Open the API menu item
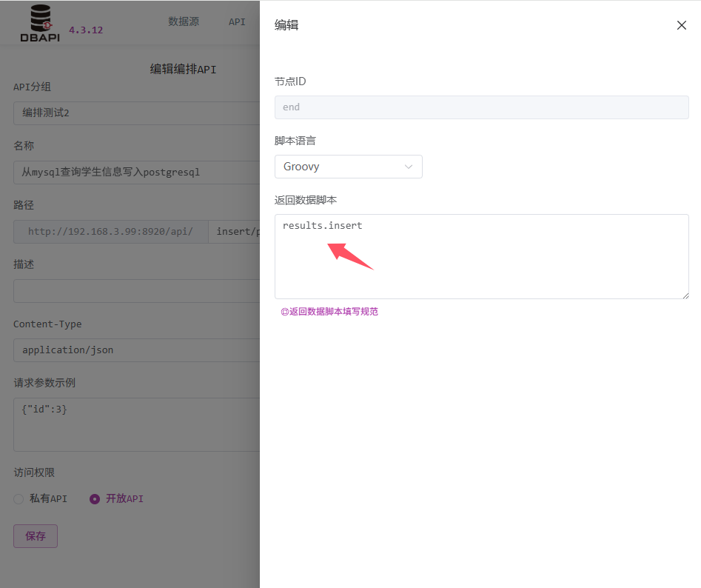The height and width of the screenshot is (588, 701). (x=237, y=21)
